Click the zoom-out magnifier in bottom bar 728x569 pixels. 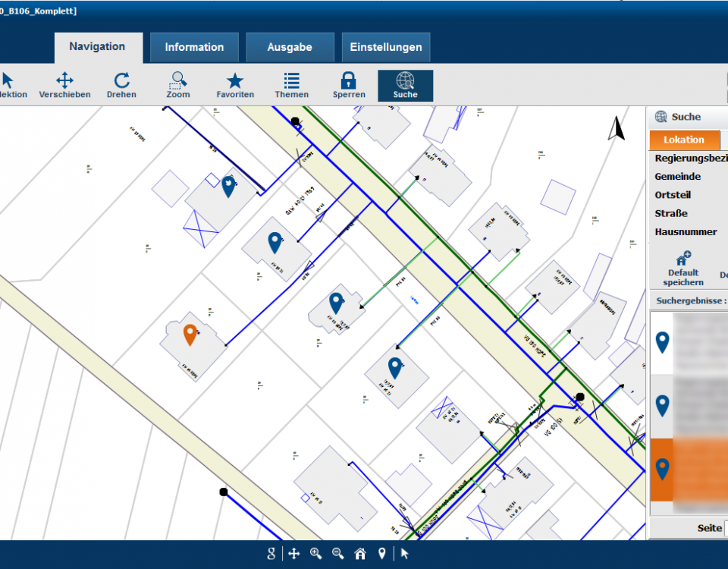pyautogui.click(x=338, y=554)
